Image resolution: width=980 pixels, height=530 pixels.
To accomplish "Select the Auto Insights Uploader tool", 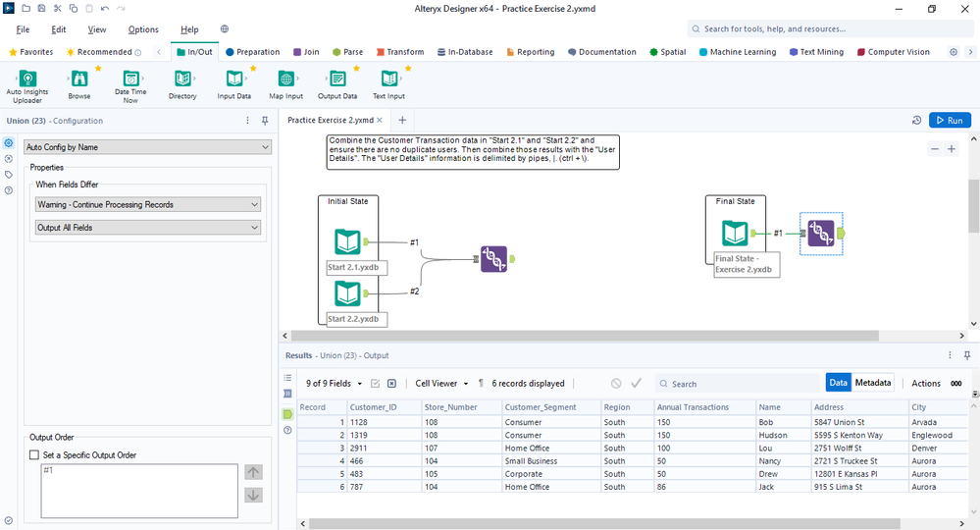I will (x=27, y=79).
